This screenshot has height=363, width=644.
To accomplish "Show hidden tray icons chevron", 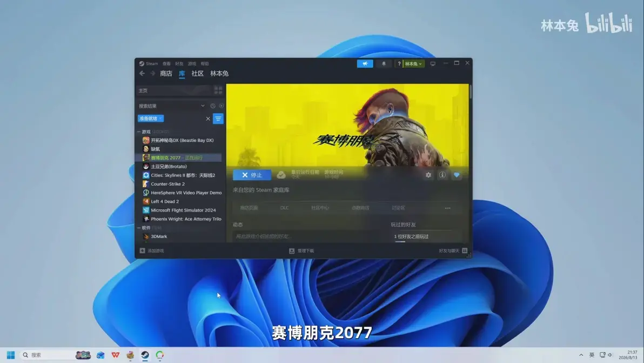I will pos(581,355).
